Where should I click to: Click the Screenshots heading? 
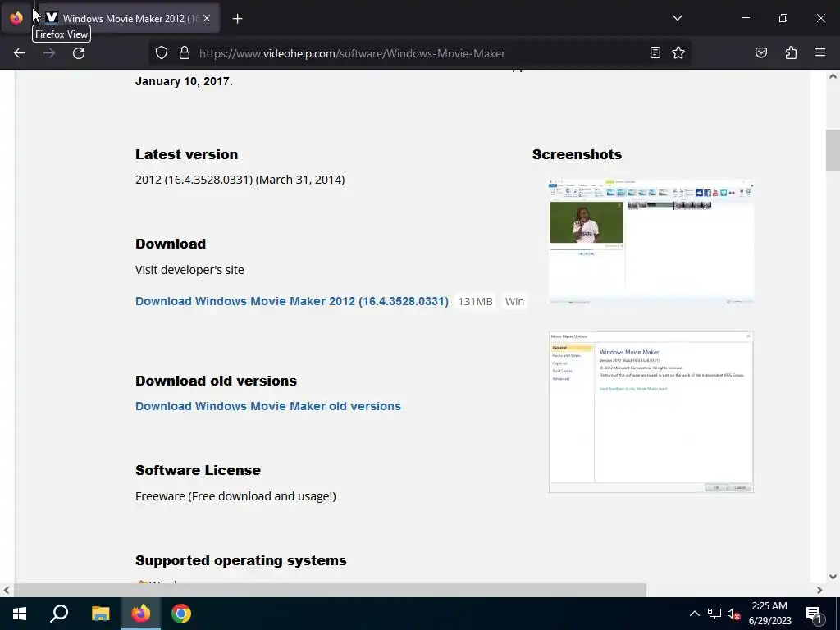point(577,154)
